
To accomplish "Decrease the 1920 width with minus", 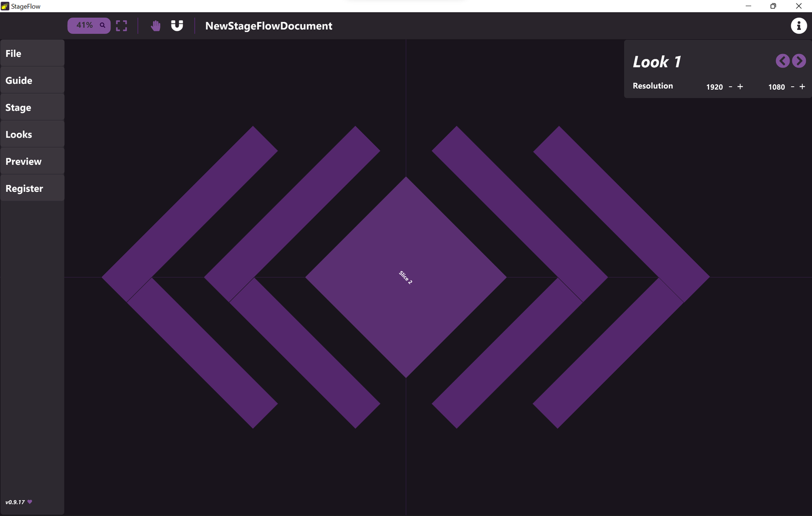I will coord(730,87).
